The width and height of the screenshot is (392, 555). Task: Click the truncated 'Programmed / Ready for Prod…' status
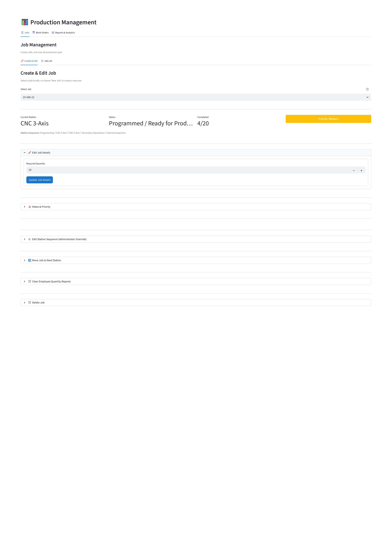pyautogui.click(x=151, y=123)
